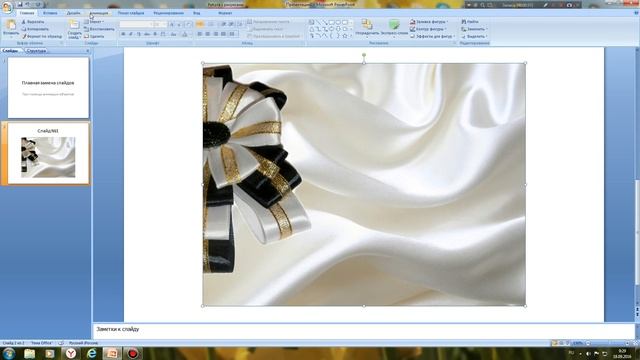Open the font name combo box

(x=135, y=24)
